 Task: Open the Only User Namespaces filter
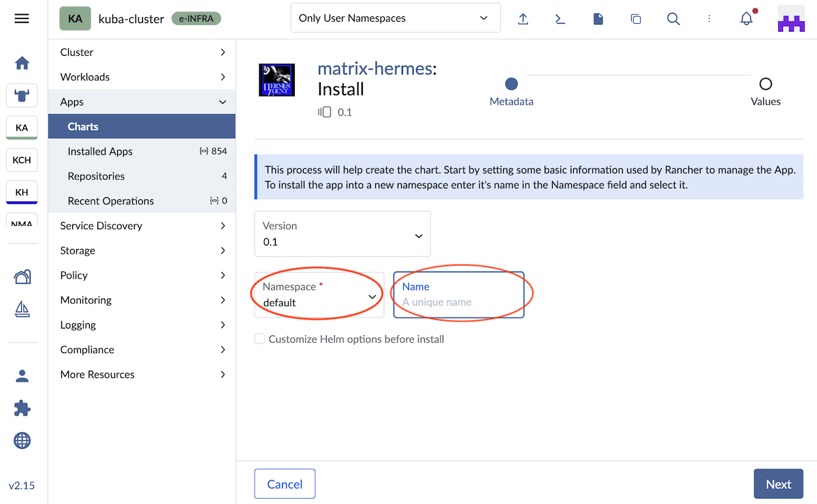coord(396,18)
